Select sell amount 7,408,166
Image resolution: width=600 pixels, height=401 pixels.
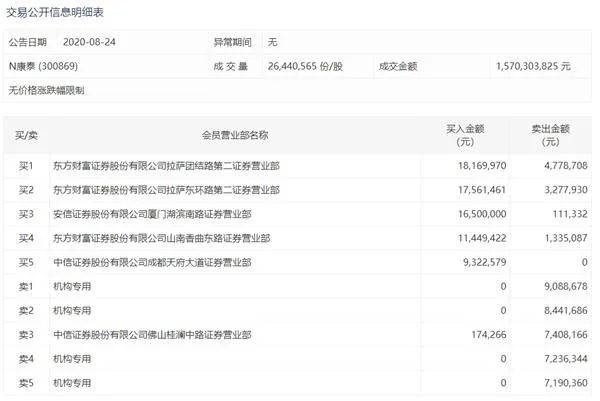pos(566,335)
